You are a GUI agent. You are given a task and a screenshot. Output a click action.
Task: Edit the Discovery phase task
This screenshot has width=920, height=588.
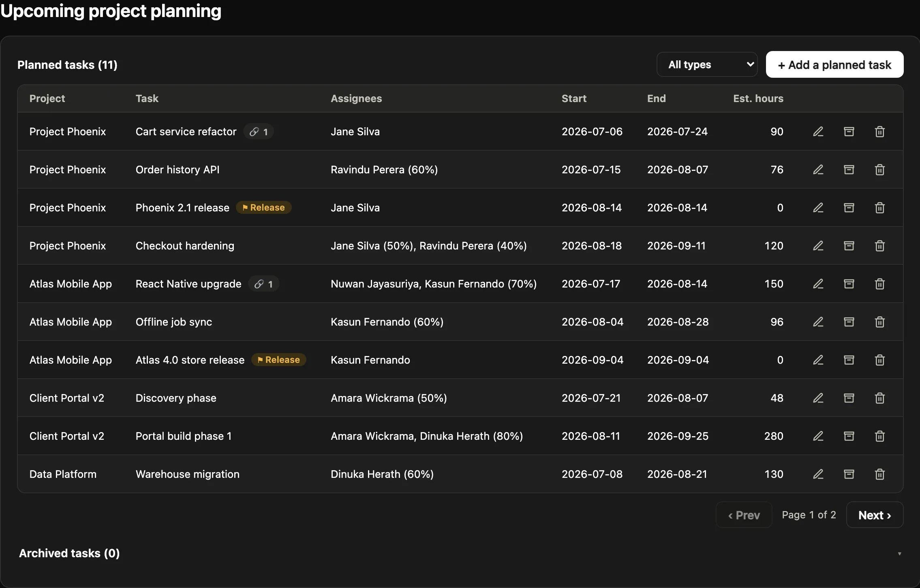click(x=818, y=398)
